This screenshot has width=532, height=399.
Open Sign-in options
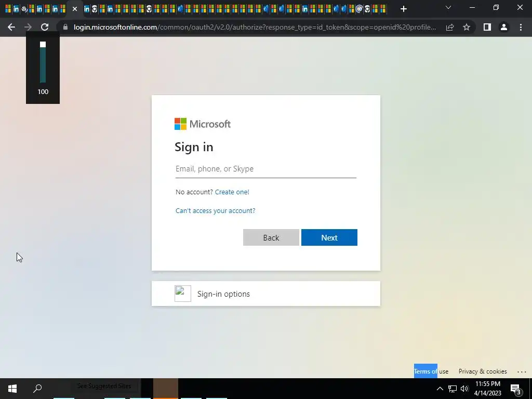[265, 294]
